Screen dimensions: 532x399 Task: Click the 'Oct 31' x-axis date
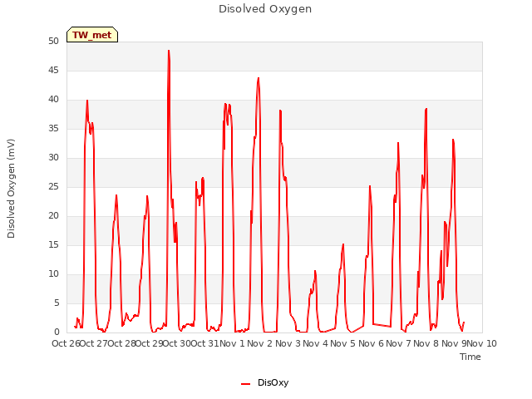204,343
